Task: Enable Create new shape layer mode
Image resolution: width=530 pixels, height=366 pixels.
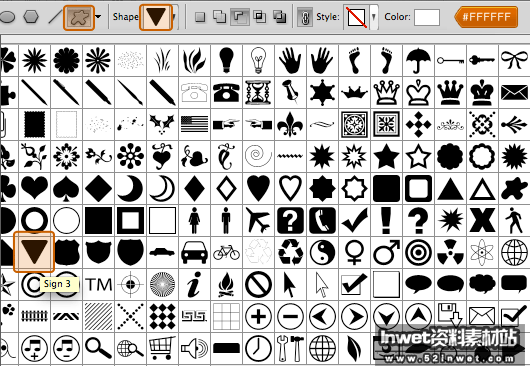Action: pyautogui.click(x=200, y=17)
